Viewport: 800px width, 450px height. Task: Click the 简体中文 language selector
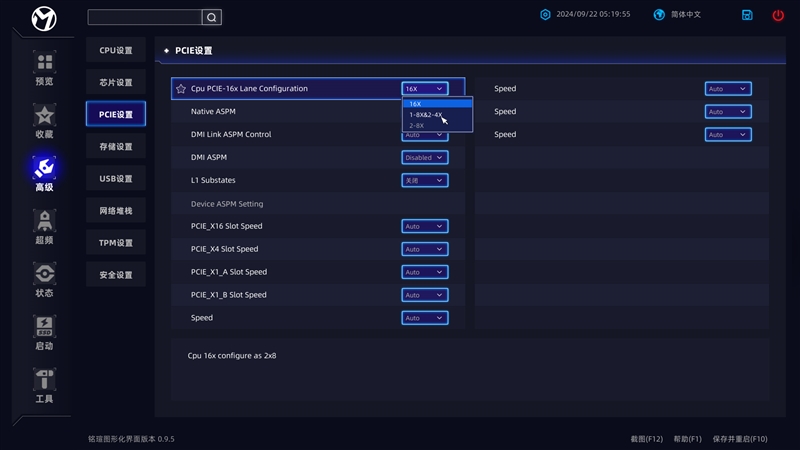(686, 14)
